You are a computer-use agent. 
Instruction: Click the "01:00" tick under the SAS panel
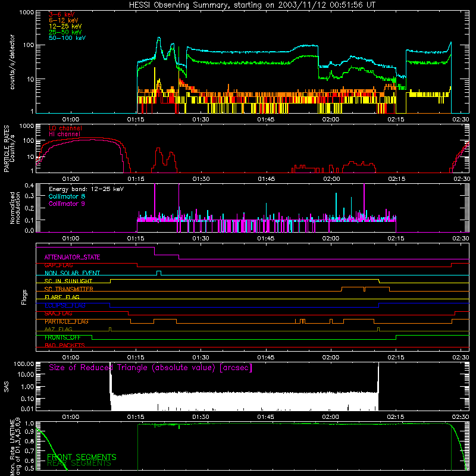click(71, 417)
